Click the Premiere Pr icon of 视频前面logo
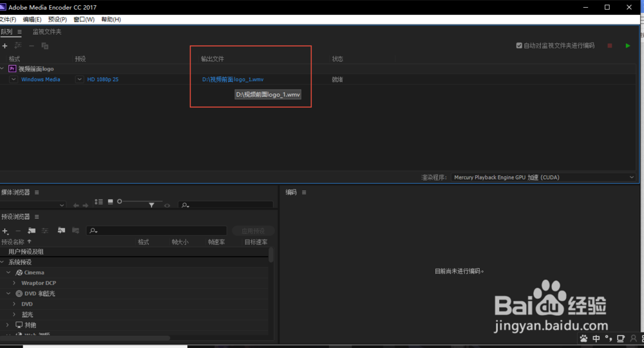644x348 pixels. [12, 68]
